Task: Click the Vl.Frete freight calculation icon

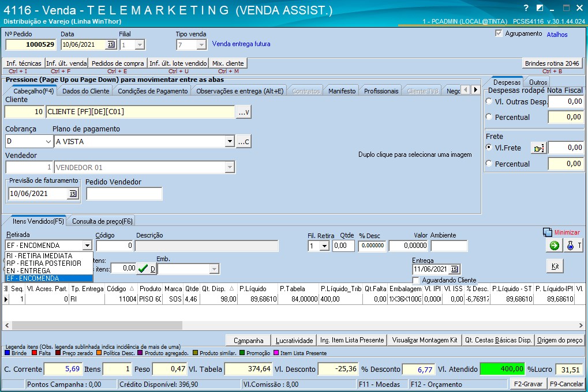Action: pos(538,148)
